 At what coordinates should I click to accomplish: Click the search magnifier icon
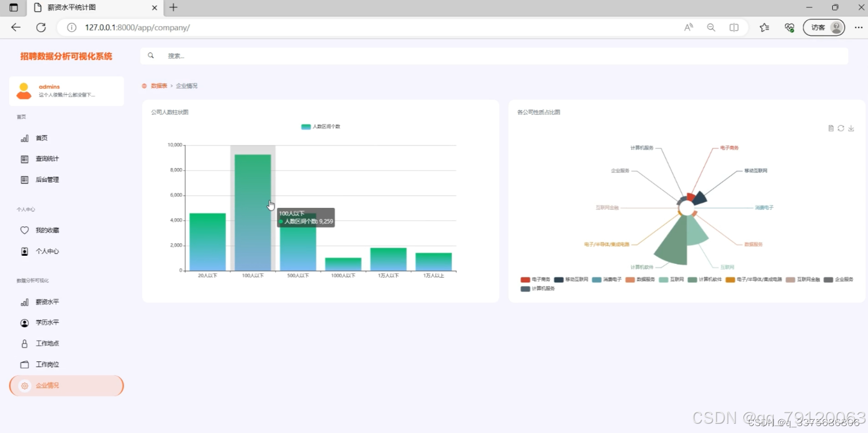click(151, 56)
